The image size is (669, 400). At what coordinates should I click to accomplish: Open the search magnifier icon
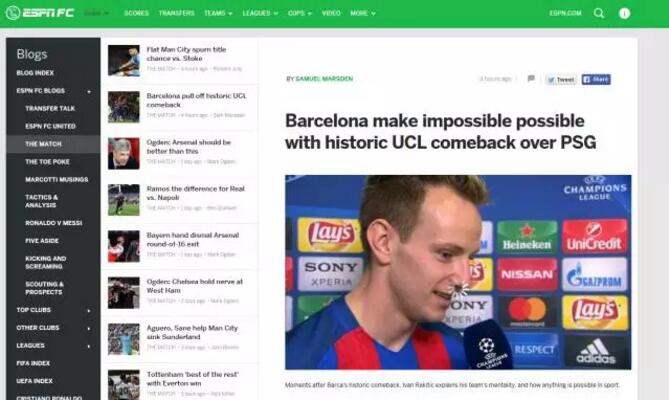click(599, 13)
